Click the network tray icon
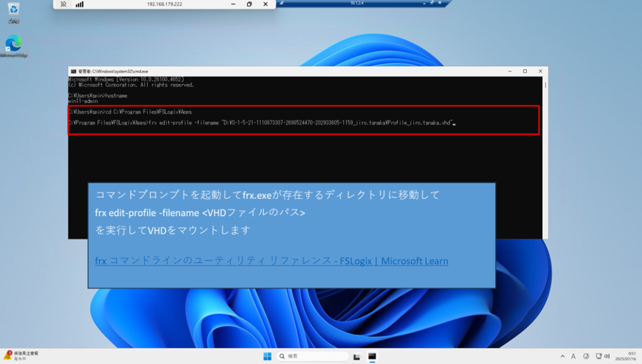This screenshot has width=642, height=364. tap(599, 356)
